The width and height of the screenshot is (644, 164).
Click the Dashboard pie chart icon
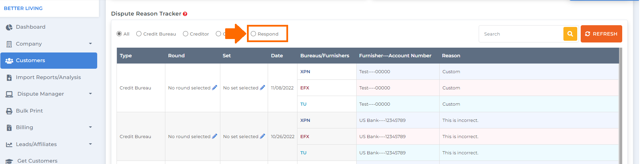point(9,27)
